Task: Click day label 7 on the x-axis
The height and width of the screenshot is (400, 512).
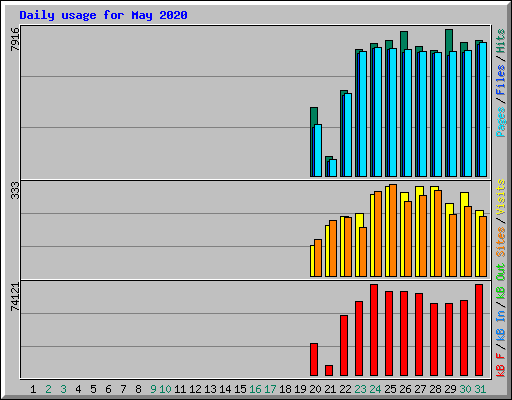Action: (123, 389)
